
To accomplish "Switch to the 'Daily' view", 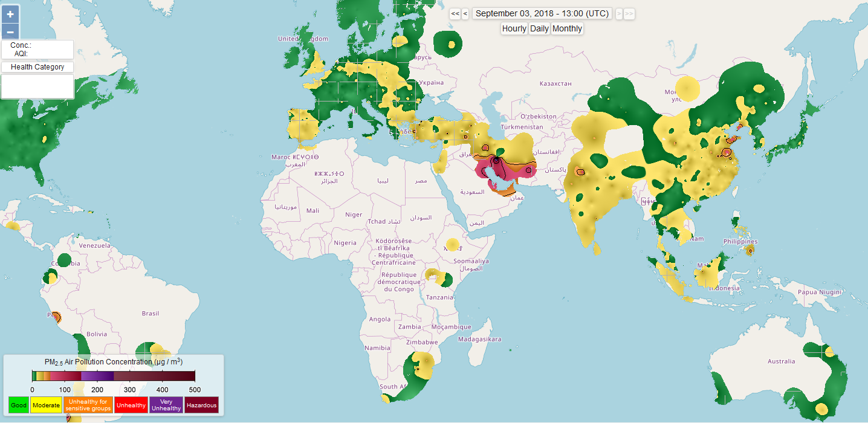I will [539, 28].
